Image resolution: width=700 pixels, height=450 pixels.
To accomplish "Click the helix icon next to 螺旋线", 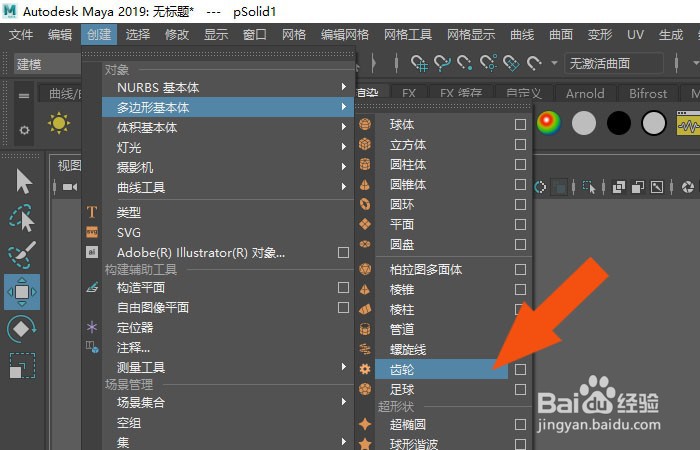I will pyautogui.click(x=365, y=349).
